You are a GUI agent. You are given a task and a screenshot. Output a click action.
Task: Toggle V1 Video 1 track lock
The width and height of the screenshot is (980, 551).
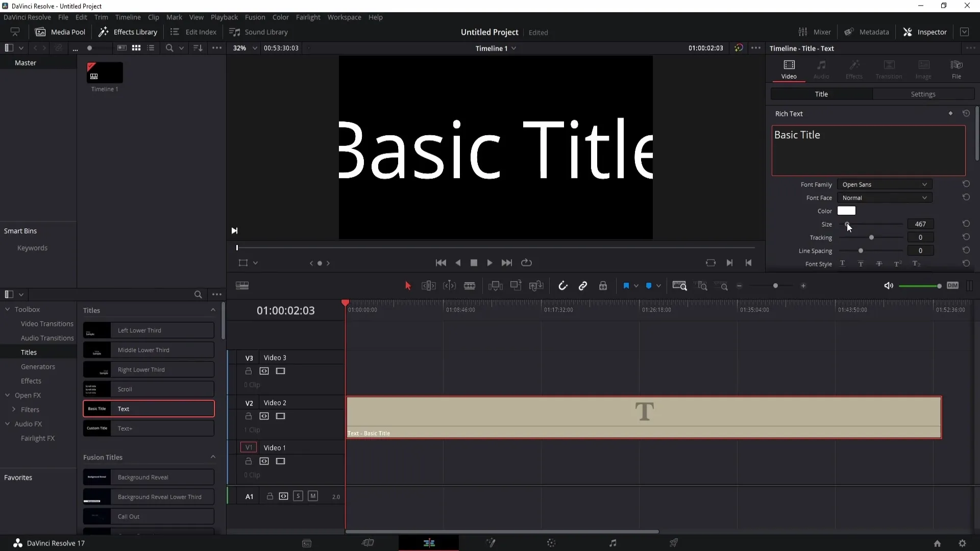[249, 460]
